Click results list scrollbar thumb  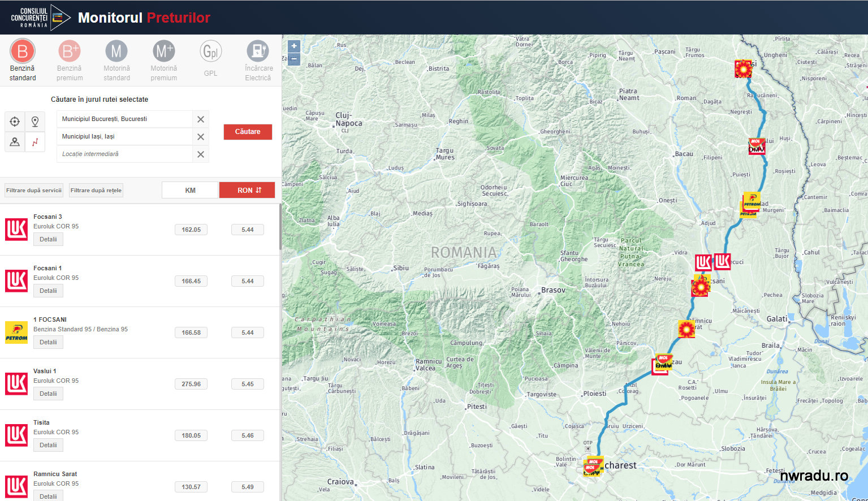click(280, 227)
